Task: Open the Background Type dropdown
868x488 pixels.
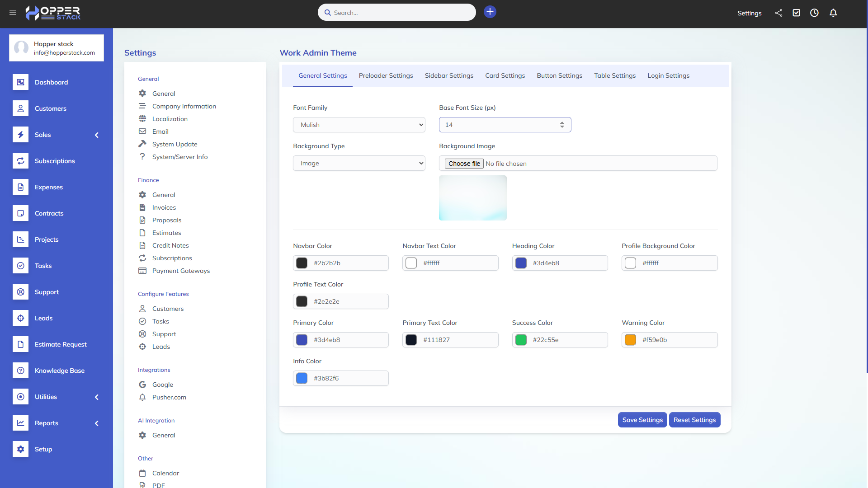Action: tap(359, 163)
